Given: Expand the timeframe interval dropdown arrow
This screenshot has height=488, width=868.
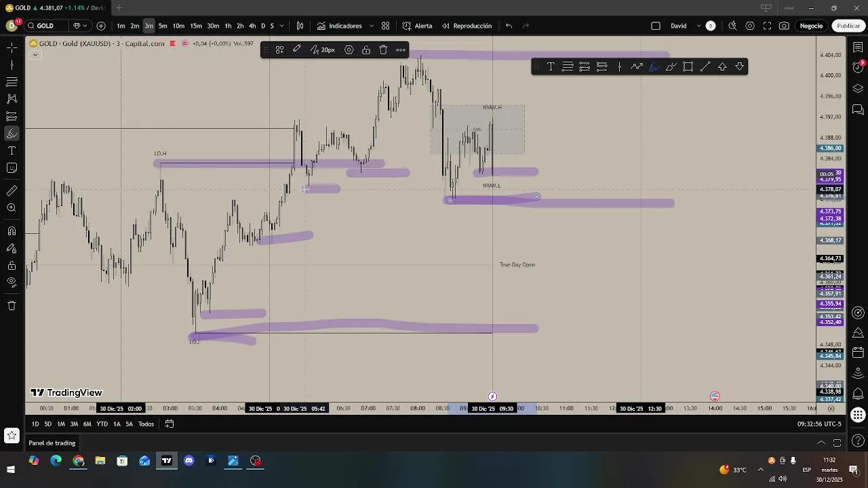Looking at the screenshot, I should pyautogui.click(x=281, y=26).
